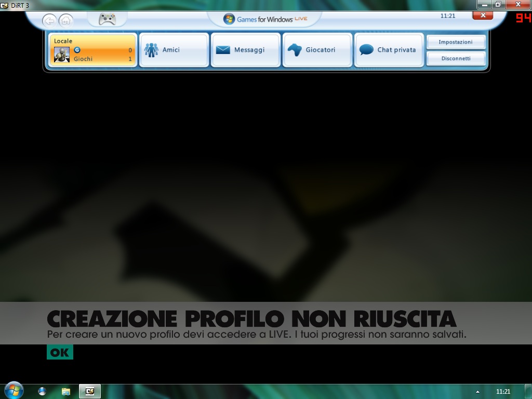The image size is (532, 399).
Task: Open Giocatori players list
Action: click(x=317, y=50)
